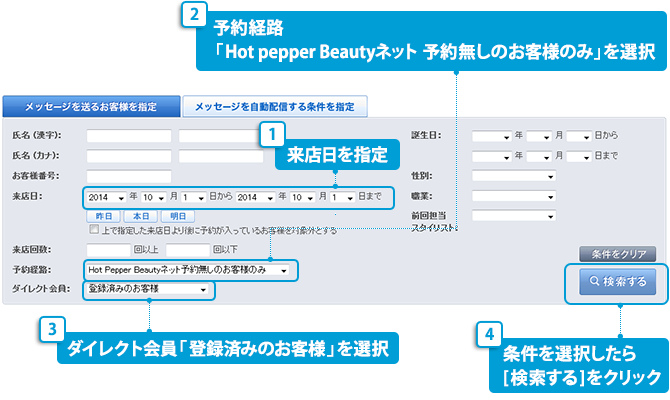Viewport: 670px width, 400px height.
Task: Open the 誕生日 start year dropdown
Action: click(x=491, y=136)
